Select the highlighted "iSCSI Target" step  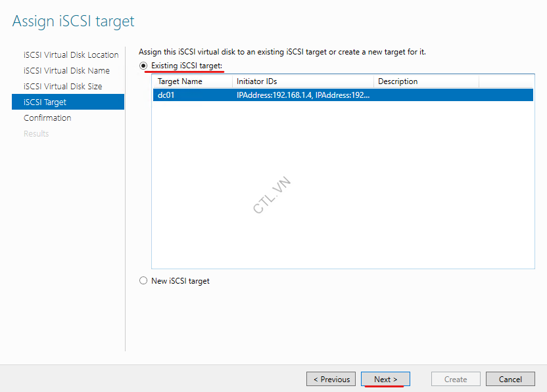(x=46, y=102)
